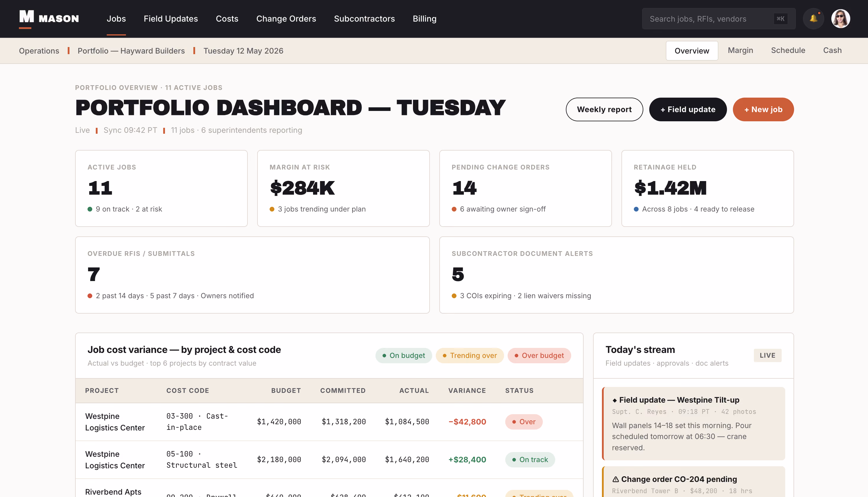
Task: Open the Overdue RFIs / Submittals card
Action: tap(252, 275)
